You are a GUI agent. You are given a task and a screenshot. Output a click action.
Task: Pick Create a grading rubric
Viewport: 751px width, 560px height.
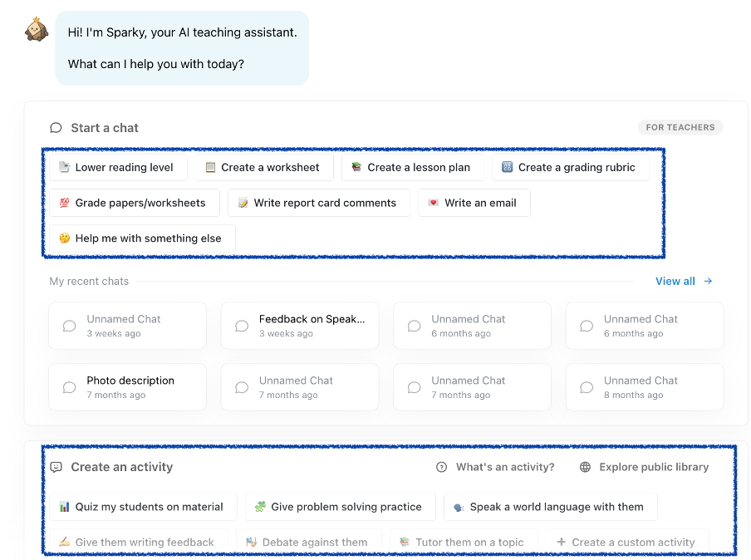570,167
